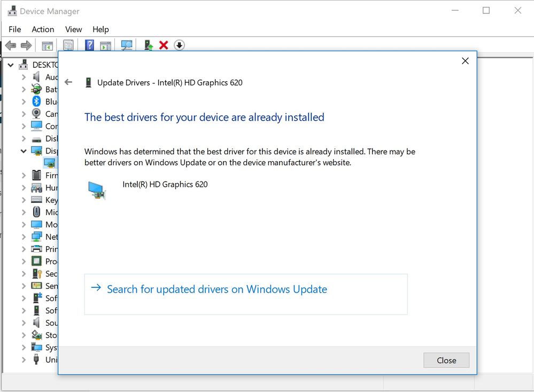Click the Close button in the dialog
Screen dimensions: 534x392
[446, 360]
